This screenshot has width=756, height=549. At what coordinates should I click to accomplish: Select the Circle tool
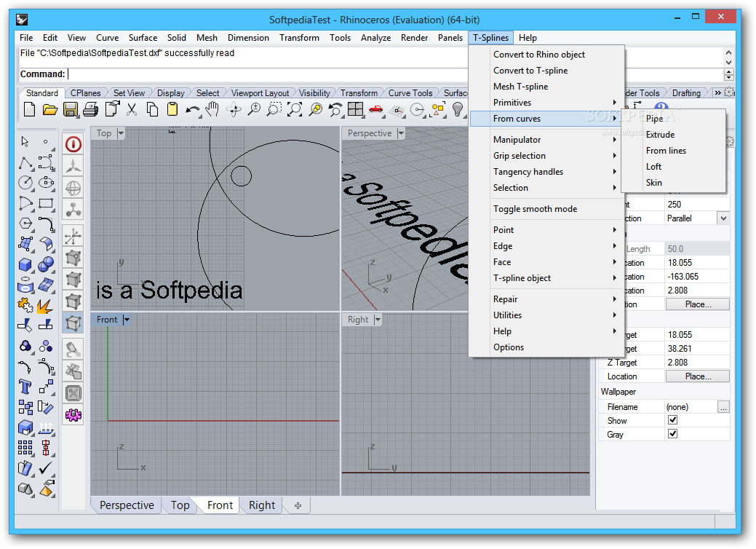25,183
